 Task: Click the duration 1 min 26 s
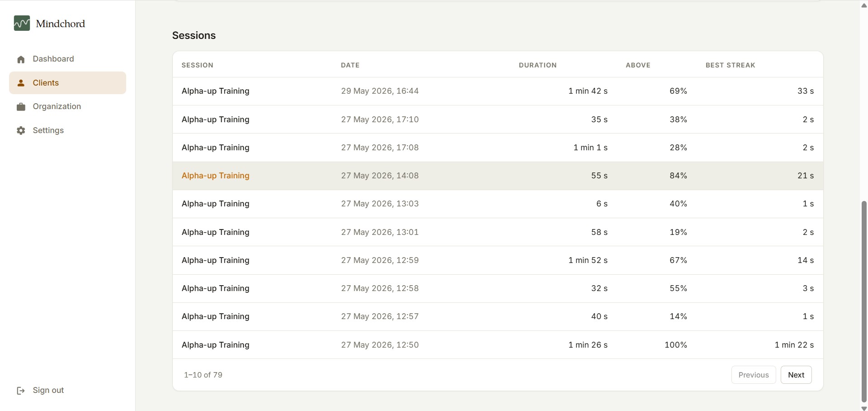588,345
